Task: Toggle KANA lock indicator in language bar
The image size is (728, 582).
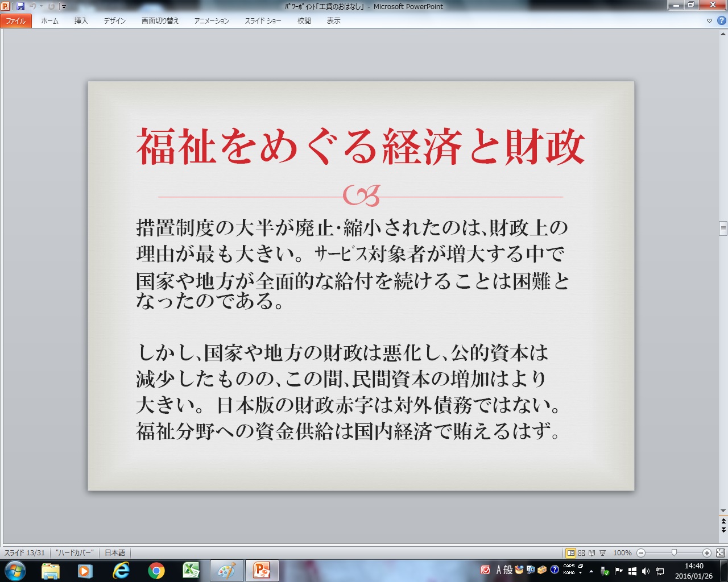Action: [x=569, y=573]
